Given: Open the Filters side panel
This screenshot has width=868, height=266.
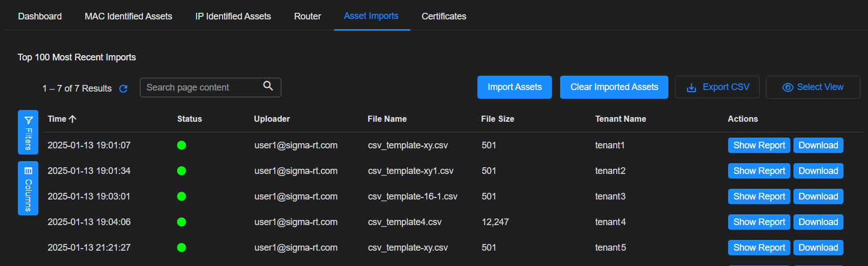Looking at the screenshot, I should 28,132.
